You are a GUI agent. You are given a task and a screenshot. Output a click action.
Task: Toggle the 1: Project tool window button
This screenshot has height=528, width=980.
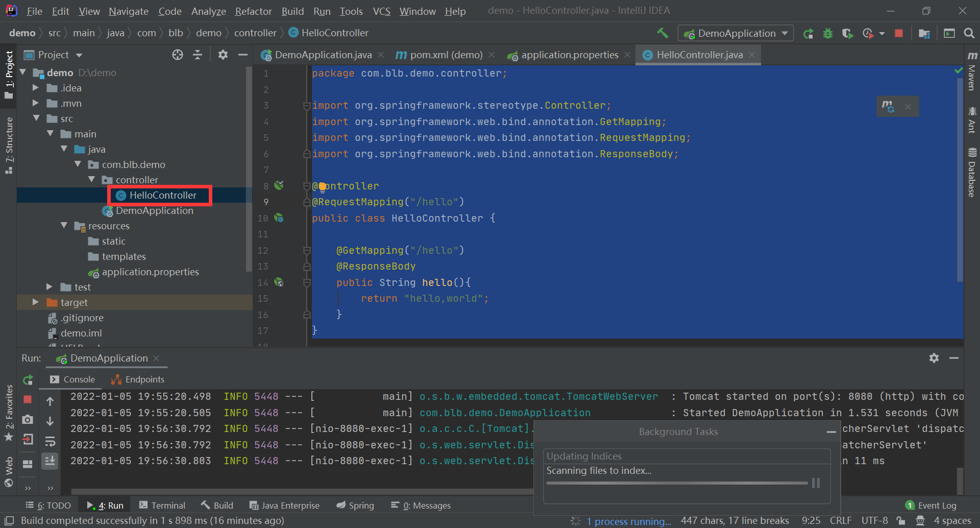tap(9, 75)
